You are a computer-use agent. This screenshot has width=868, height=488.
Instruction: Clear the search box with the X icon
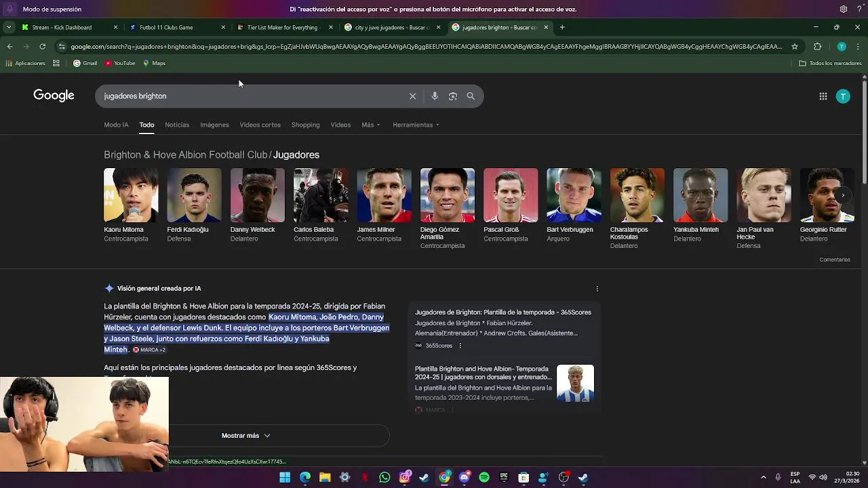pos(412,96)
